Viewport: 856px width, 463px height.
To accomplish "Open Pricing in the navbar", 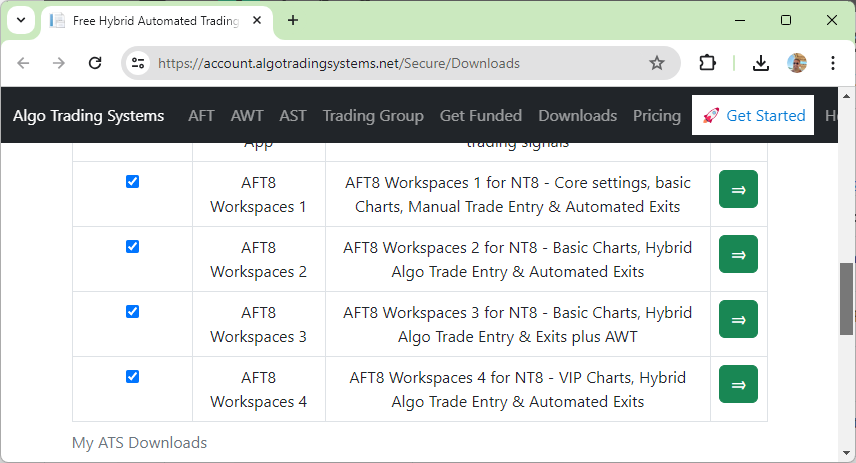I will 657,116.
